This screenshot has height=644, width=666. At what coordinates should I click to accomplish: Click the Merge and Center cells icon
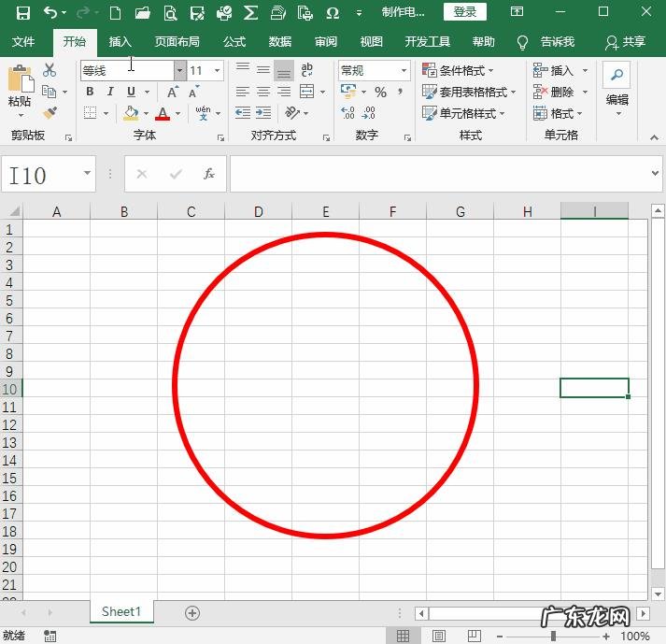tap(309, 92)
